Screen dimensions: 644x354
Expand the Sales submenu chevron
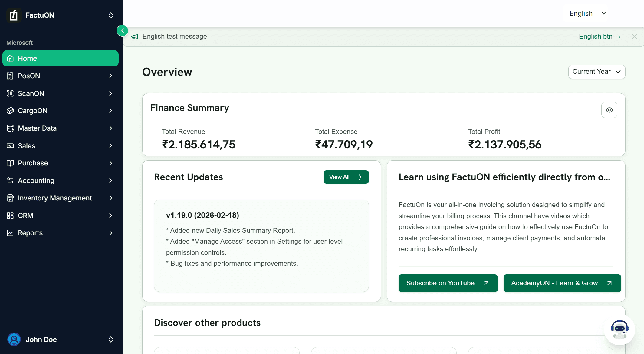[x=111, y=146]
